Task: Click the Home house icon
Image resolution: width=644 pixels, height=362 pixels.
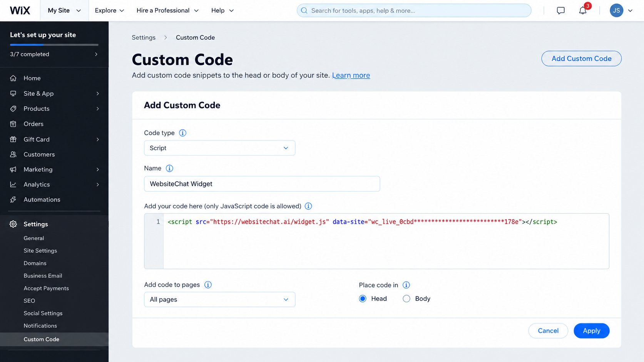Action: [x=13, y=78]
